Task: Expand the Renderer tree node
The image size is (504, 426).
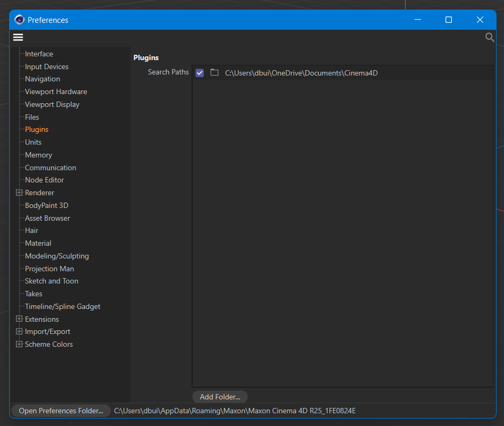Action: (x=19, y=193)
